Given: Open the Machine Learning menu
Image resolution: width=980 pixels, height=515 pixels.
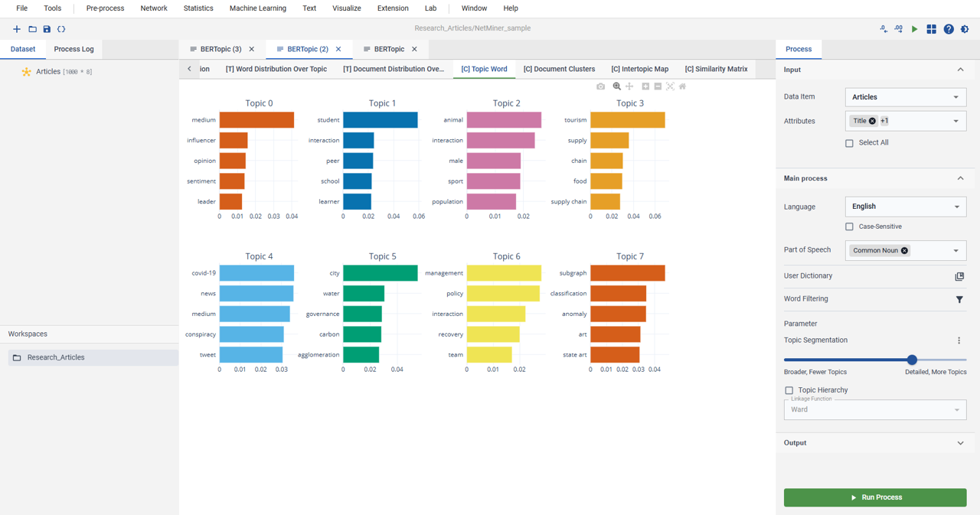Looking at the screenshot, I should click(258, 8).
